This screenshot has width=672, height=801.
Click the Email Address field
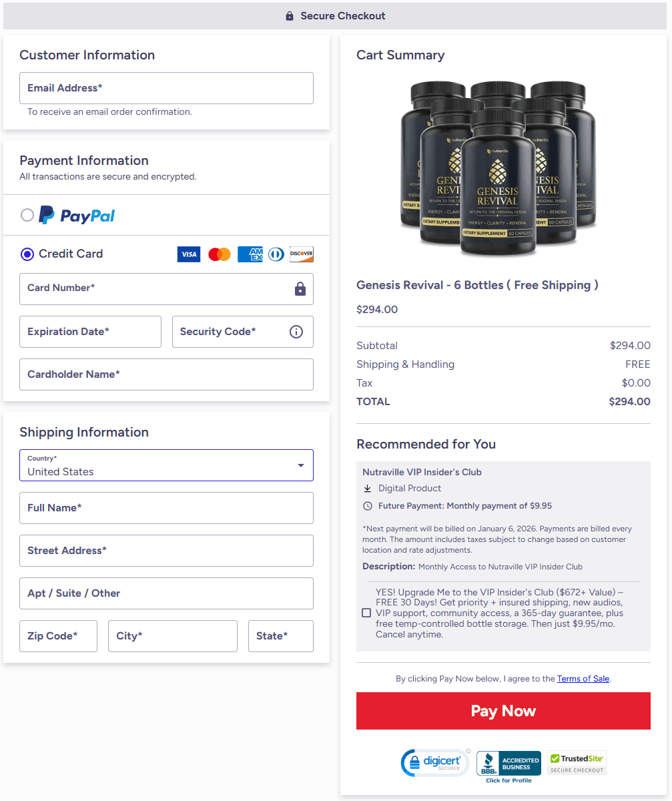click(x=166, y=88)
